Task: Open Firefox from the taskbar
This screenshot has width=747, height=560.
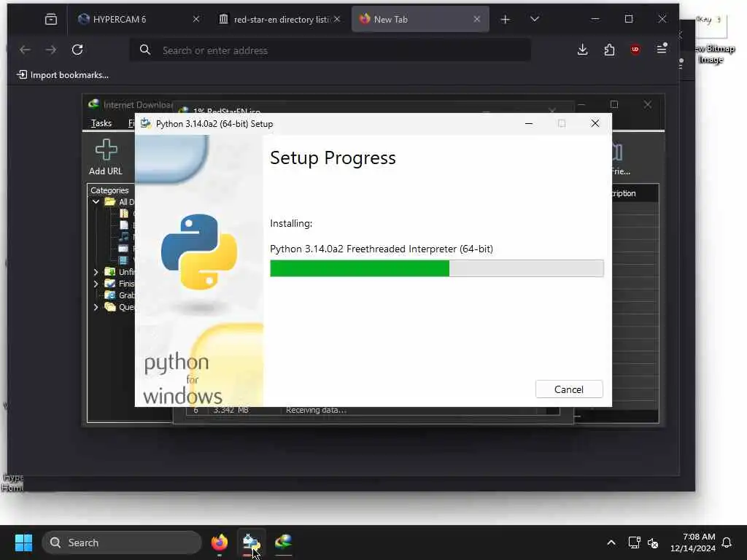Action: (x=219, y=542)
